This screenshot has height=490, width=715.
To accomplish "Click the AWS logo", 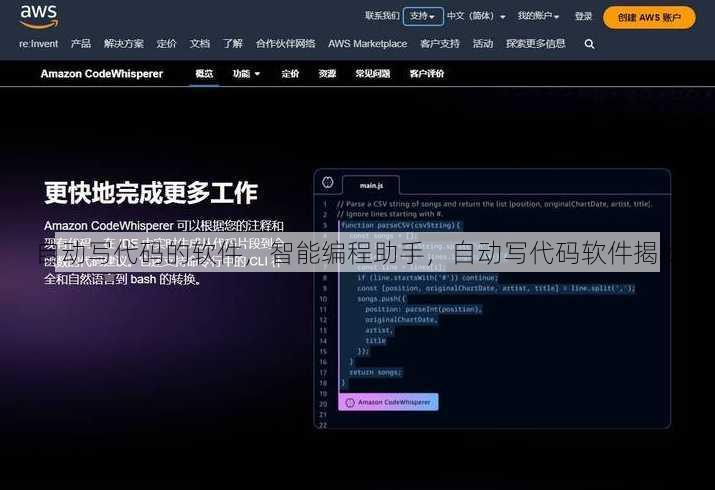I will (39, 16).
